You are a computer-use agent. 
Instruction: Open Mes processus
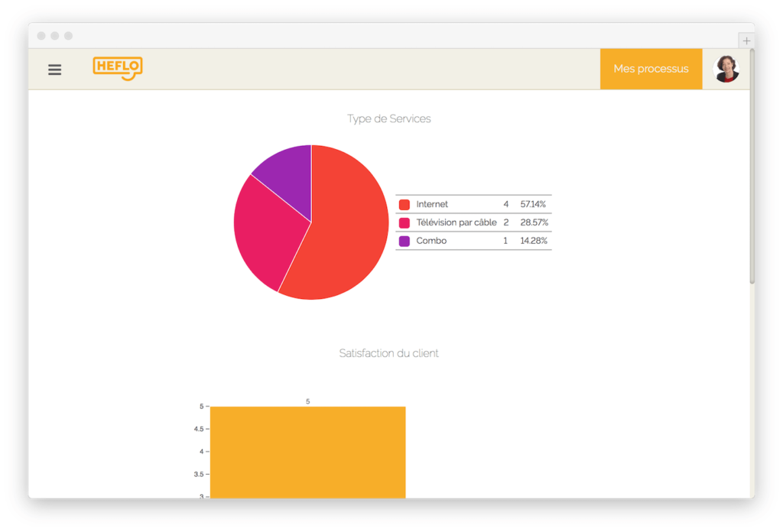(651, 69)
